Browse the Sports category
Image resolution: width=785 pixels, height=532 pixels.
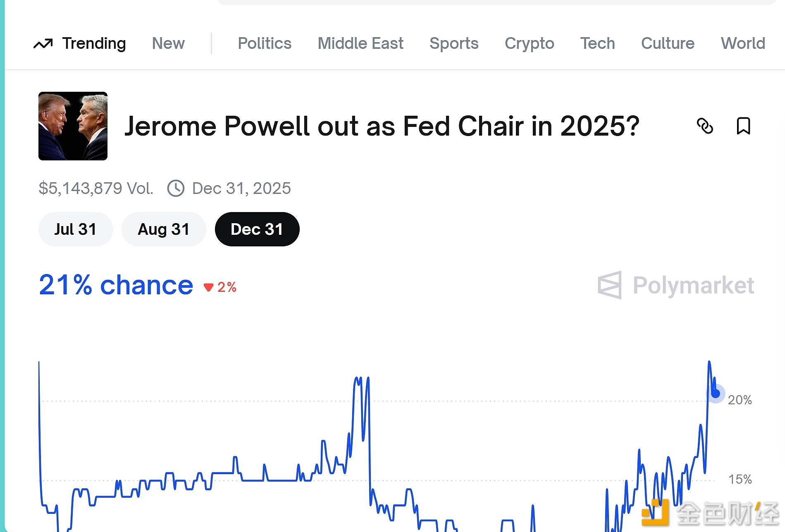(x=454, y=43)
